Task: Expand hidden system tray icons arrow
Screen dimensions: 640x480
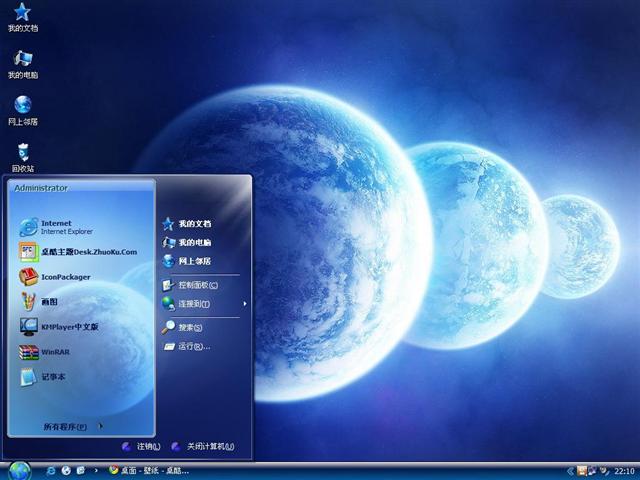Action: click(568, 470)
